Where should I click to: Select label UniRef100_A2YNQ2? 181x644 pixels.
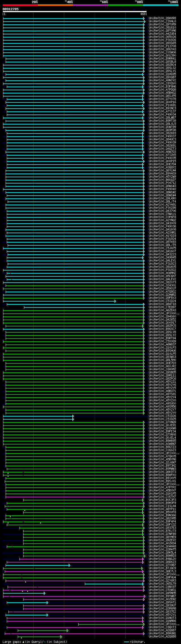[162, 220]
